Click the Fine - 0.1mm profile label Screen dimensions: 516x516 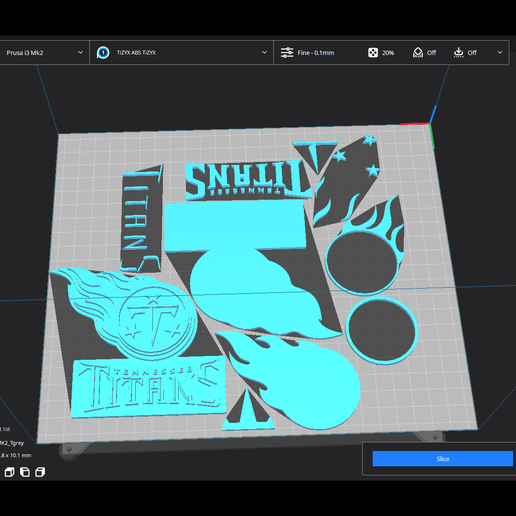(316, 53)
